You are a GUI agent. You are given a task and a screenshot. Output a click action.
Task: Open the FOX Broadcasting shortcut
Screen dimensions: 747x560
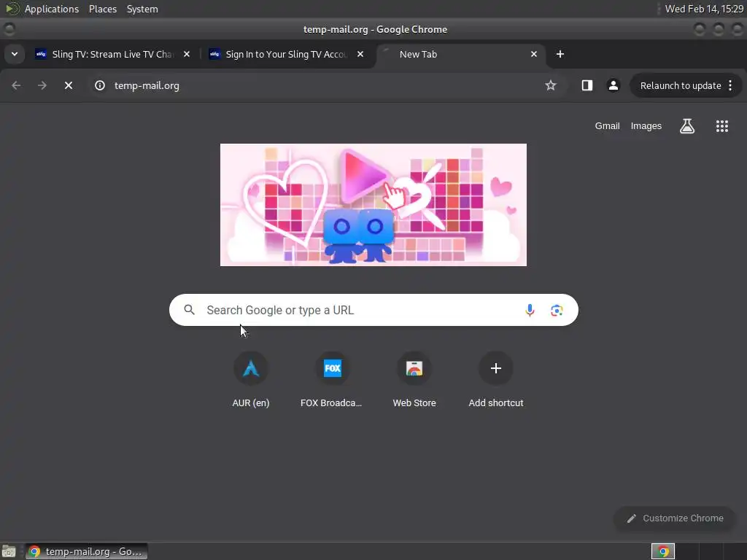[332, 380]
